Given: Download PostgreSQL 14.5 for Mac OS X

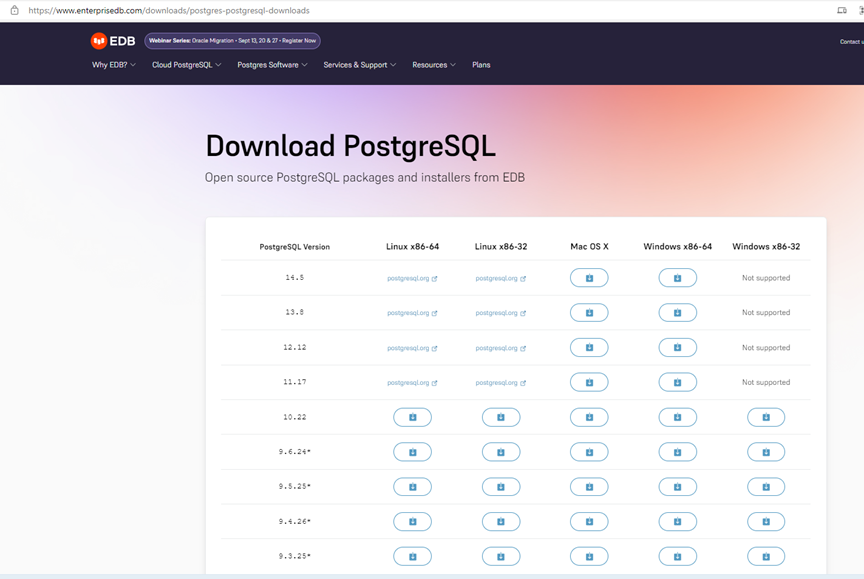Looking at the screenshot, I should click(x=589, y=278).
